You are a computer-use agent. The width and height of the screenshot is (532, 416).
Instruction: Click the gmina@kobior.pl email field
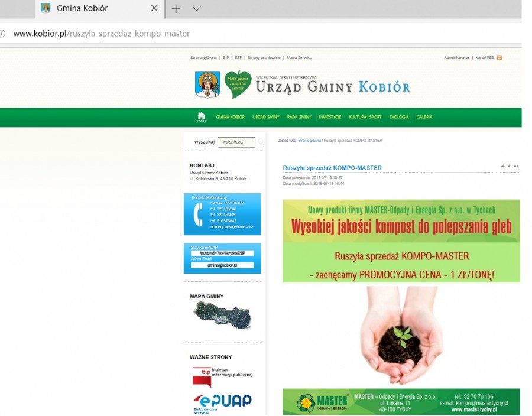click(222, 265)
